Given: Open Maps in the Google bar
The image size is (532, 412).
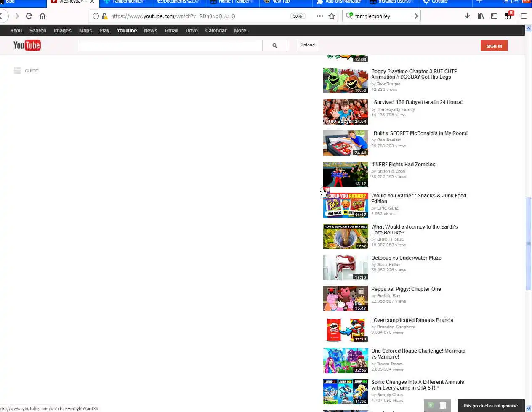Looking at the screenshot, I should pos(85,31).
